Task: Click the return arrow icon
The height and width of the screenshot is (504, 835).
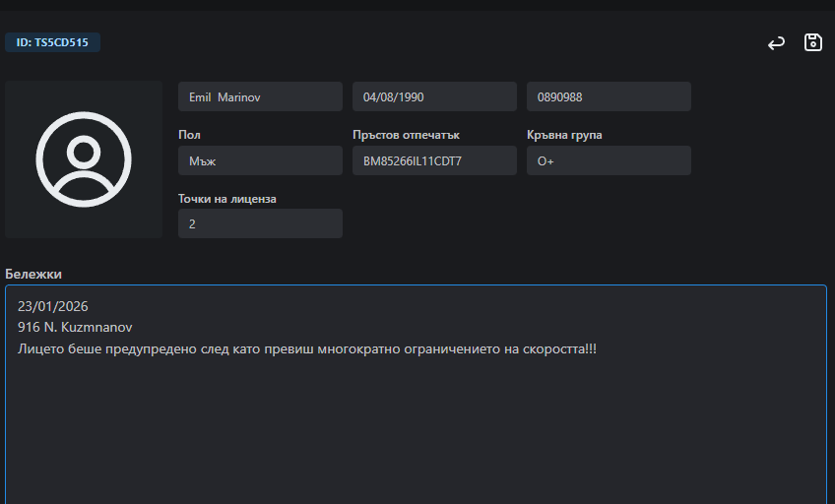Action: tap(776, 42)
